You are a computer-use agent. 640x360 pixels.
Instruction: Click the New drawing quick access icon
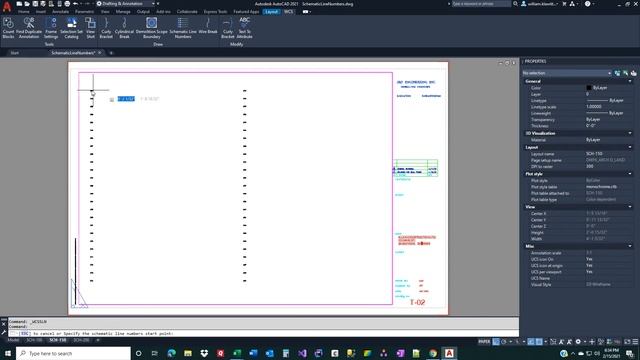19,4
